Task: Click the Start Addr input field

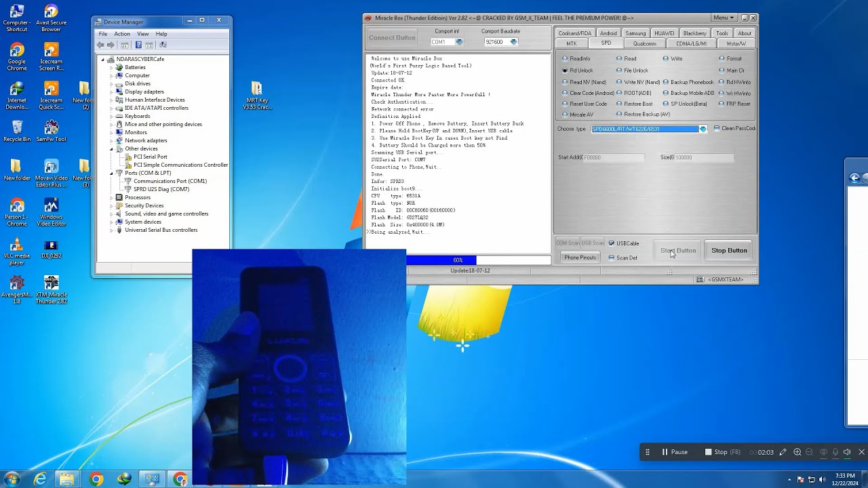Action: coord(614,157)
